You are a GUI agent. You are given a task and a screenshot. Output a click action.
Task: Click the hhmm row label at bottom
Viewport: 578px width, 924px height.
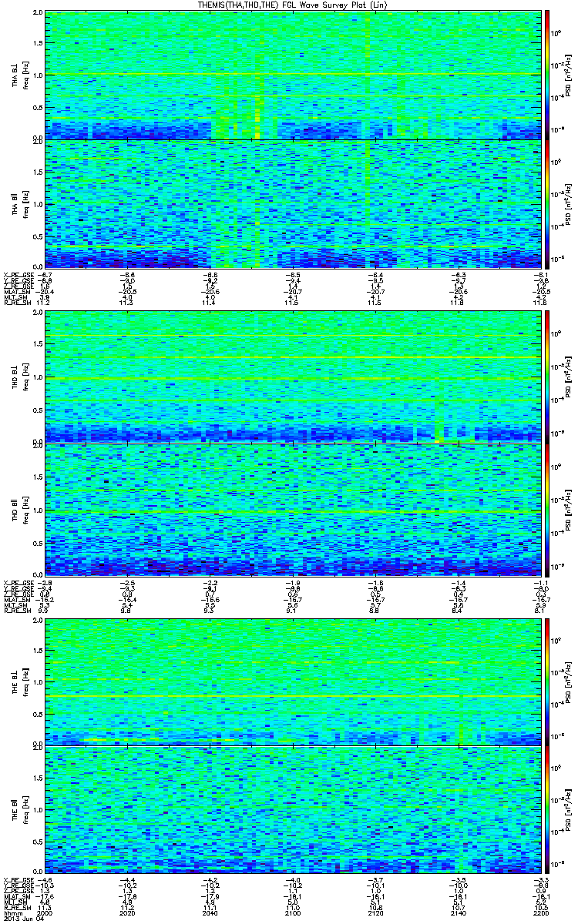pyautogui.click(x=12, y=913)
